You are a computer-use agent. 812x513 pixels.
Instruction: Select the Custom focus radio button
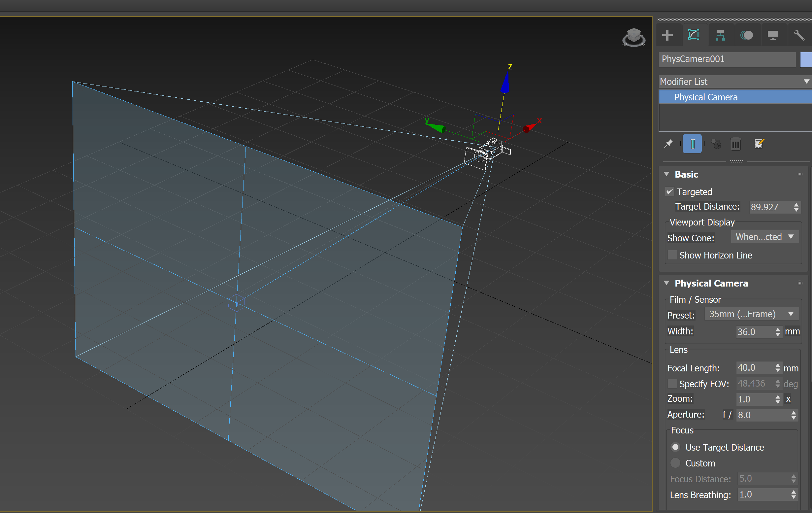(x=675, y=463)
